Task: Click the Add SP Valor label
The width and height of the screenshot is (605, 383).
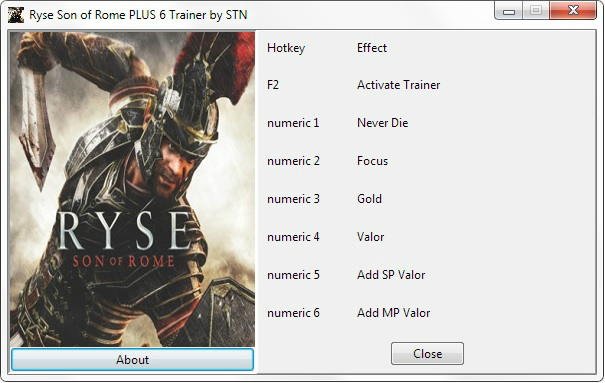Action: click(391, 275)
